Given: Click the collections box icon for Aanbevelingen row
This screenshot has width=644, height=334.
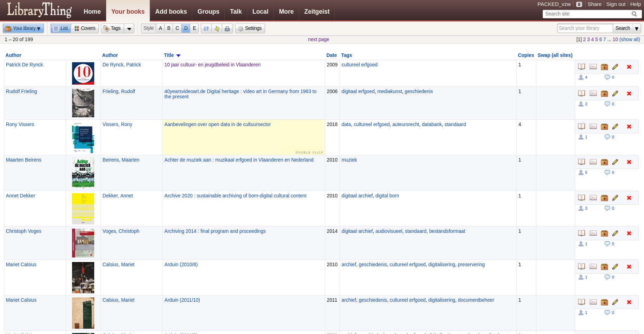Looking at the screenshot, I should [604, 126].
